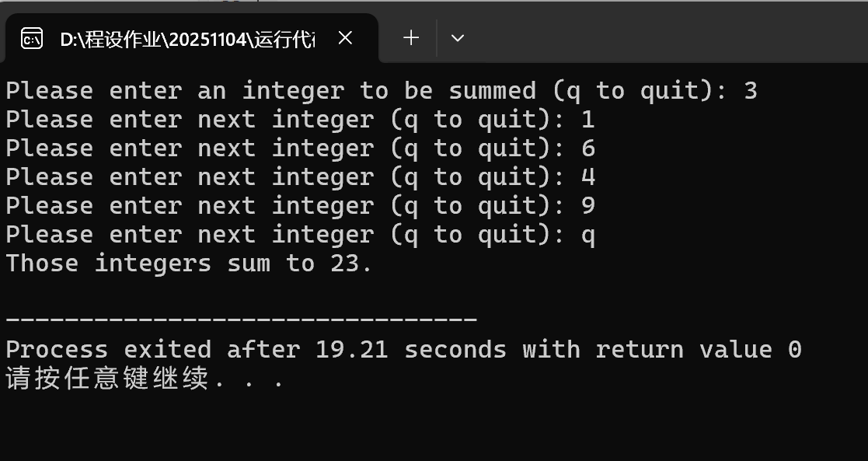Click the line where 6 was entered
This screenshot has width=868, height=461.
[x=299, y=148]
